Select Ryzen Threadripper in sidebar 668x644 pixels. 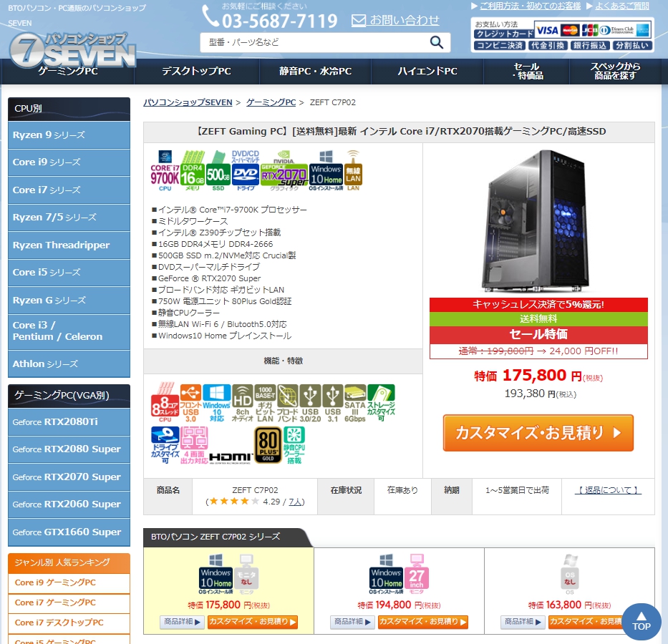[69, 245]
